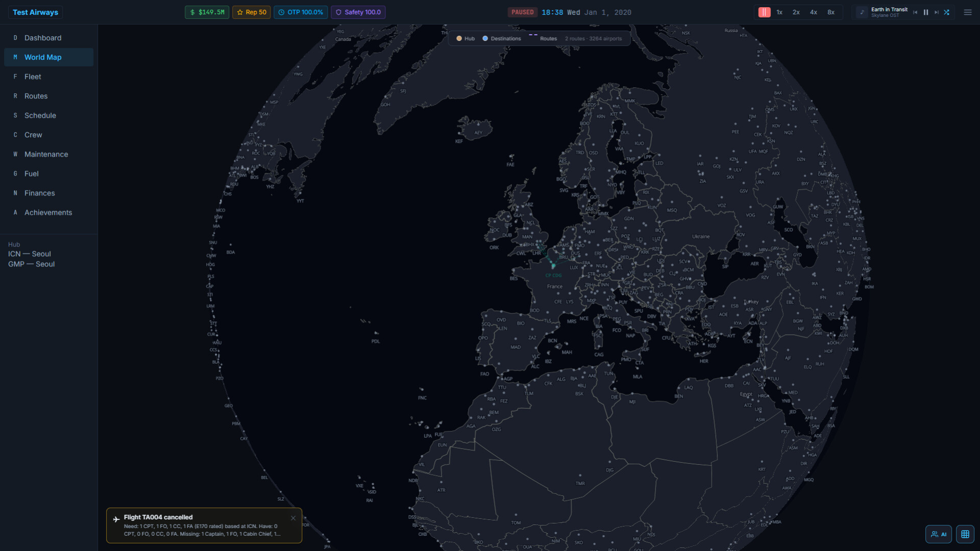Skip to previous music track
The height and width of the screenshot is (551, 980).
(x=915, y=12)
